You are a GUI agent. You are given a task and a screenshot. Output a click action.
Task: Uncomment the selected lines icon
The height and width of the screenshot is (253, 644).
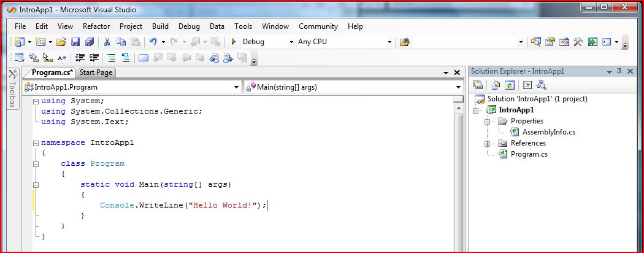click(x=126, y=58)
